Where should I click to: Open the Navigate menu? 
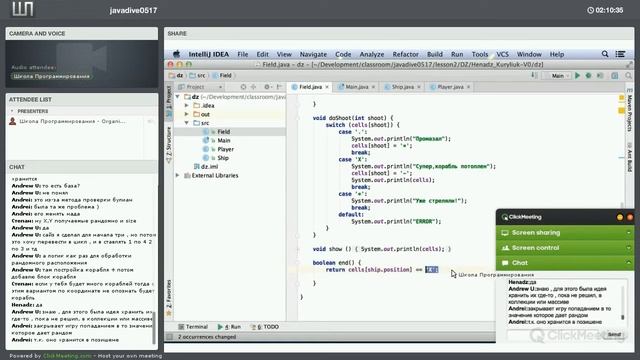point(313,54)
